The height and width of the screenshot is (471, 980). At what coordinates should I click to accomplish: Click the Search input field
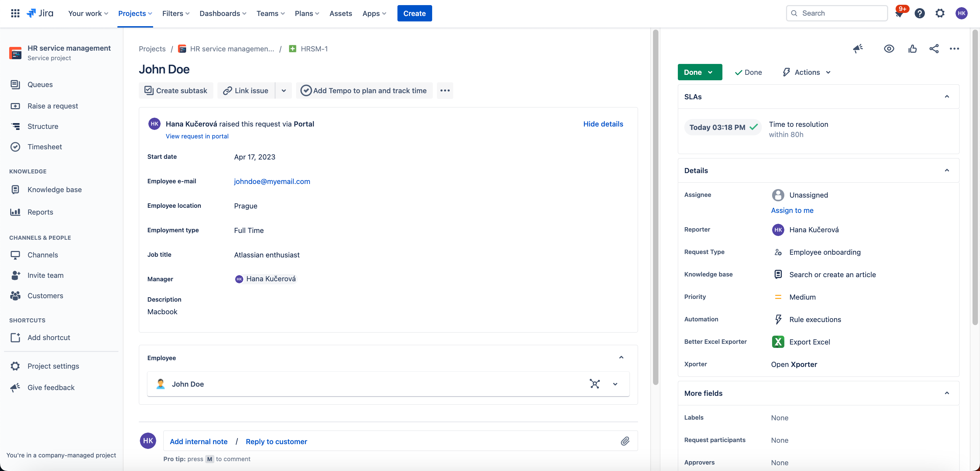click(x=837, y=13)
